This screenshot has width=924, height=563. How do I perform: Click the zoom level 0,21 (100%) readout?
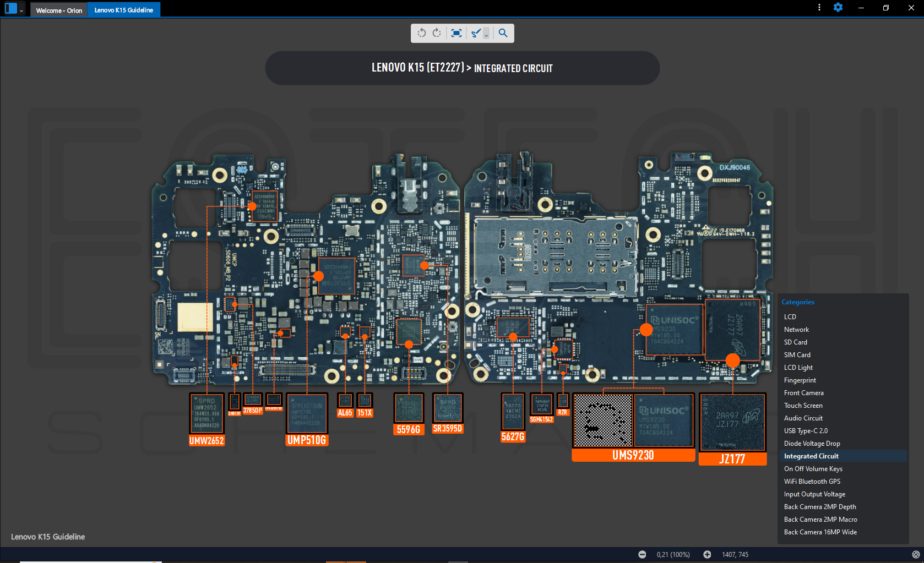click(673, 555)
